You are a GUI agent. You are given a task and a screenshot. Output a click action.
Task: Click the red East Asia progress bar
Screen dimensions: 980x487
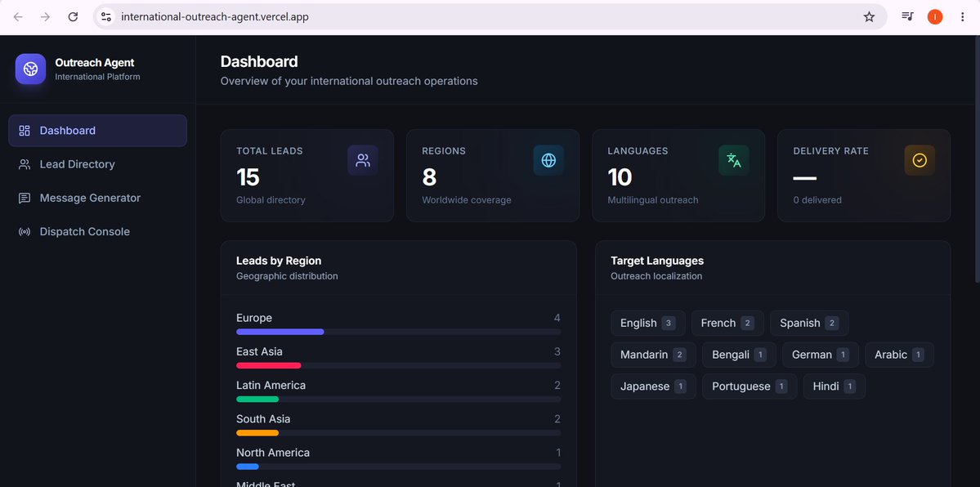pyautogui.click(x=269, y=366)
